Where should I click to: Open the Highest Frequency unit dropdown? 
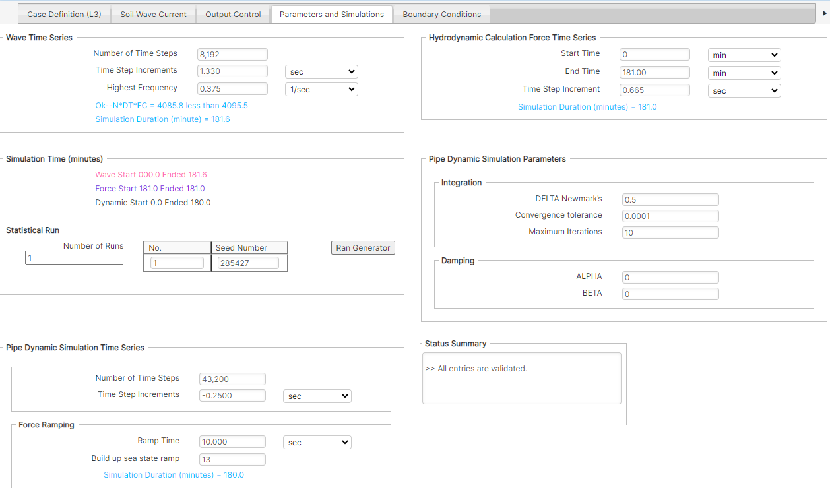[321, 88]
